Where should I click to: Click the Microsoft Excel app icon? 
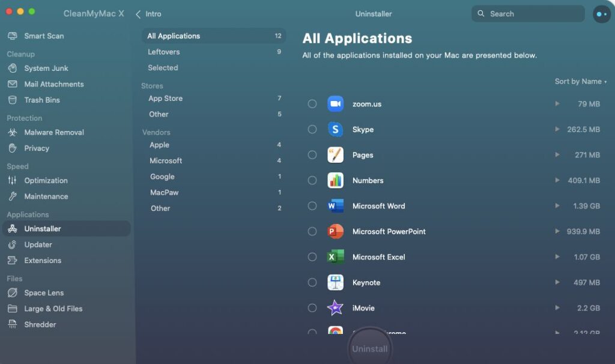click(x=335, y=256)
